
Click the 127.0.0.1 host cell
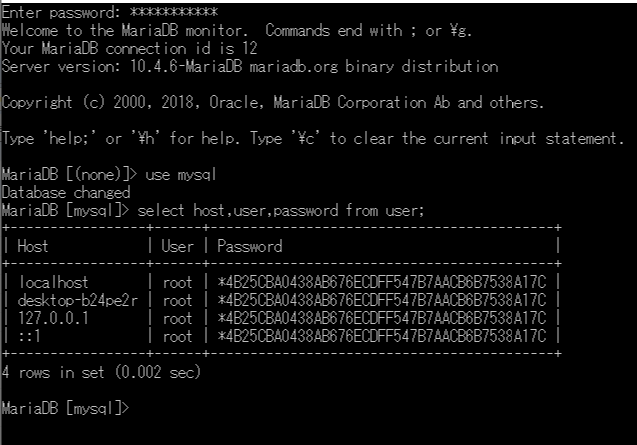pyautogui.click(x=53, y=318)
